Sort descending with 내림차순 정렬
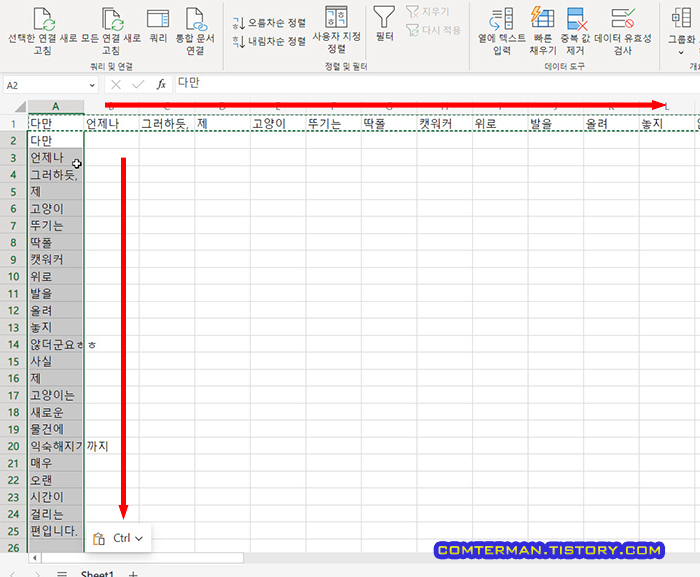This screenshot has height=577, width=700. [269, 42]
